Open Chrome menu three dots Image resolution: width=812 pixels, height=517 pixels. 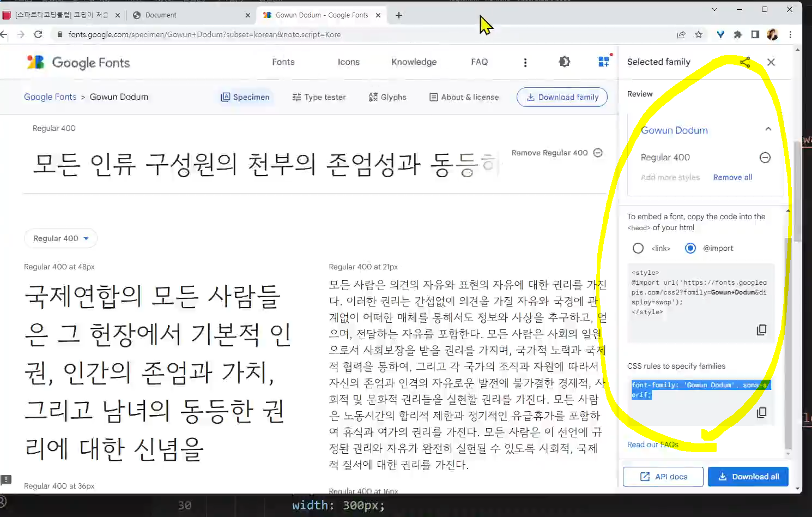(x=790, y=34)
